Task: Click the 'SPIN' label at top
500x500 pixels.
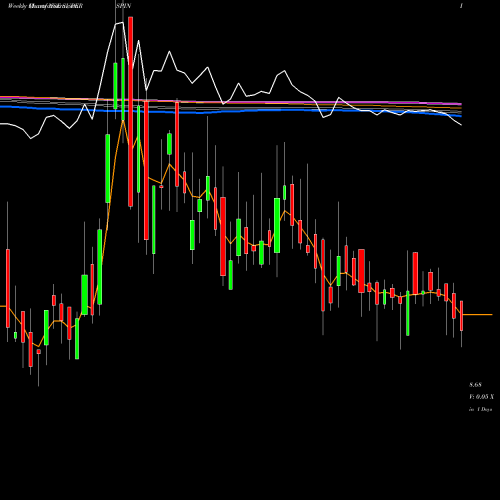Action: point(123,6)
